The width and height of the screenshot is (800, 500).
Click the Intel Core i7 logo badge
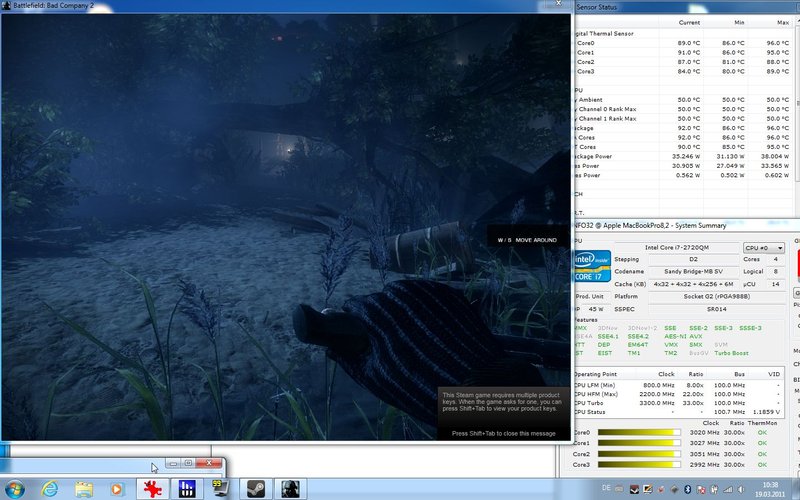coord(592,266)
